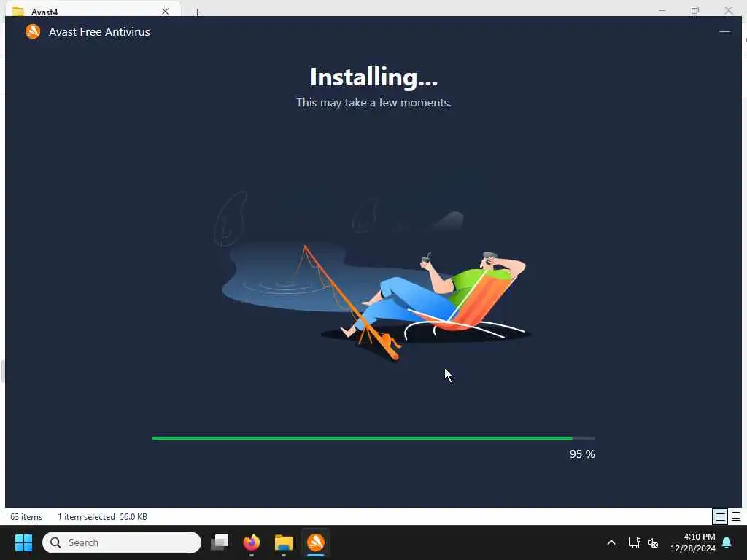
Task: Click the installation progress bar
Action: click(x=373, y=438)
